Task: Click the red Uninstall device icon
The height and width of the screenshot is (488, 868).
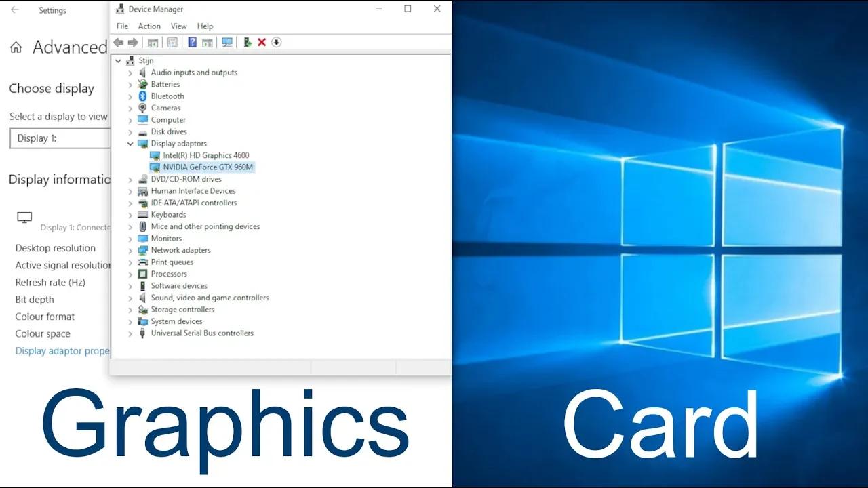Action: pos(261,42)
